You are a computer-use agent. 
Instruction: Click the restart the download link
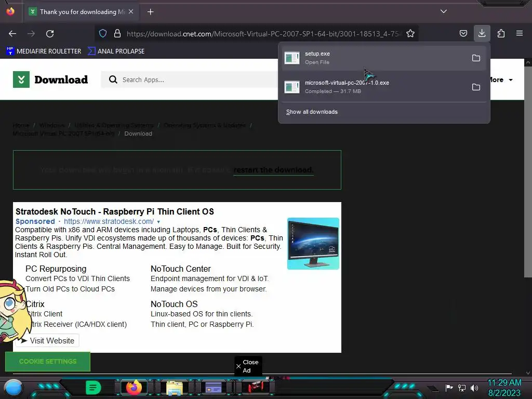click(273, 170)
